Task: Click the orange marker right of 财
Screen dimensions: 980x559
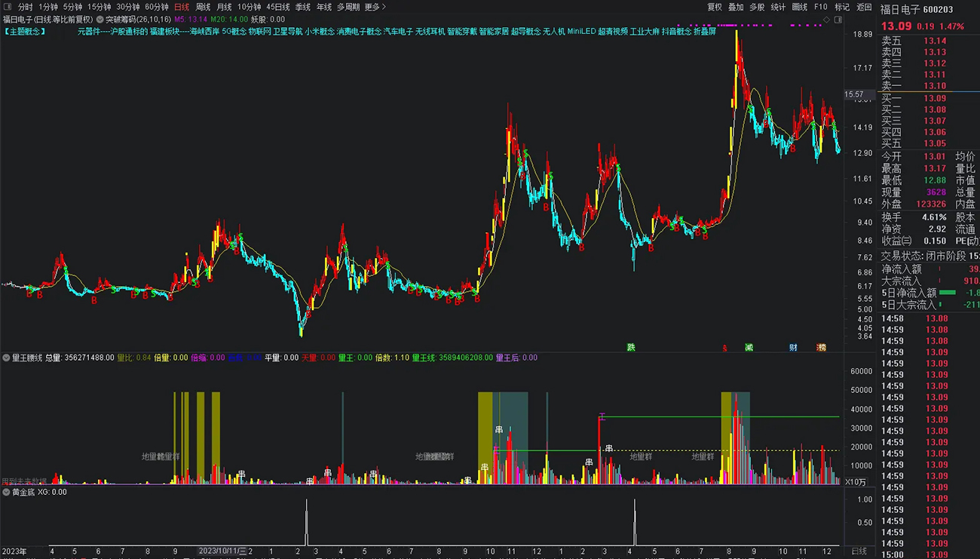Action: pos(821,348)
